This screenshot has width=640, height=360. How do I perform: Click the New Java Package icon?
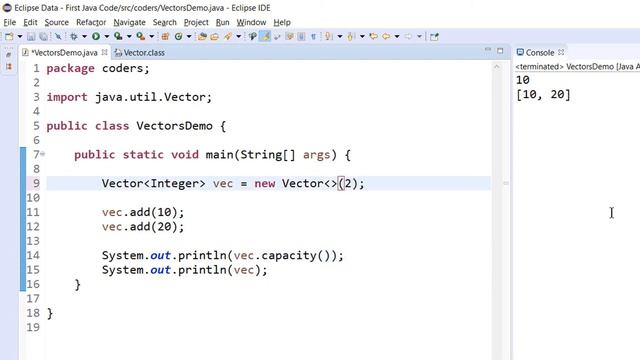click(x=165, y=37)
